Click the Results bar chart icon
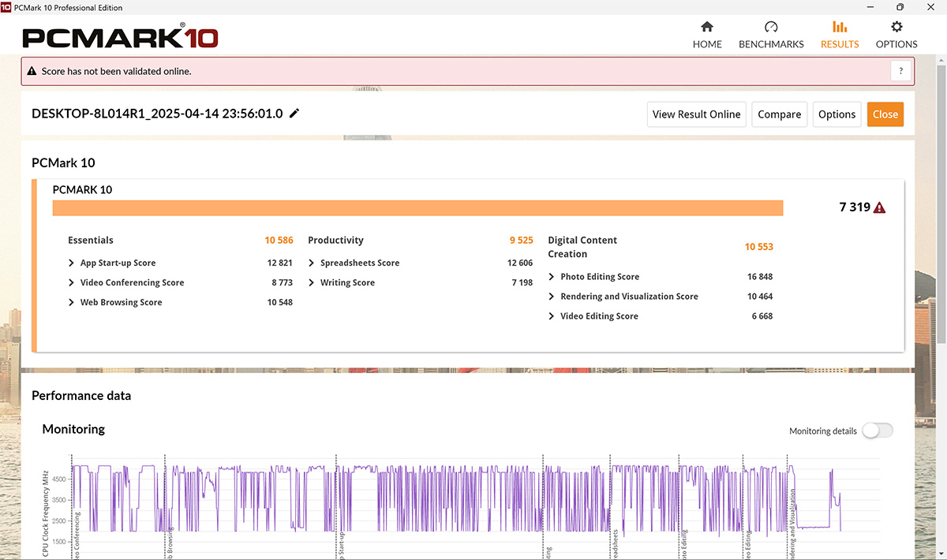The image size is (947, 560). (840, 27)
